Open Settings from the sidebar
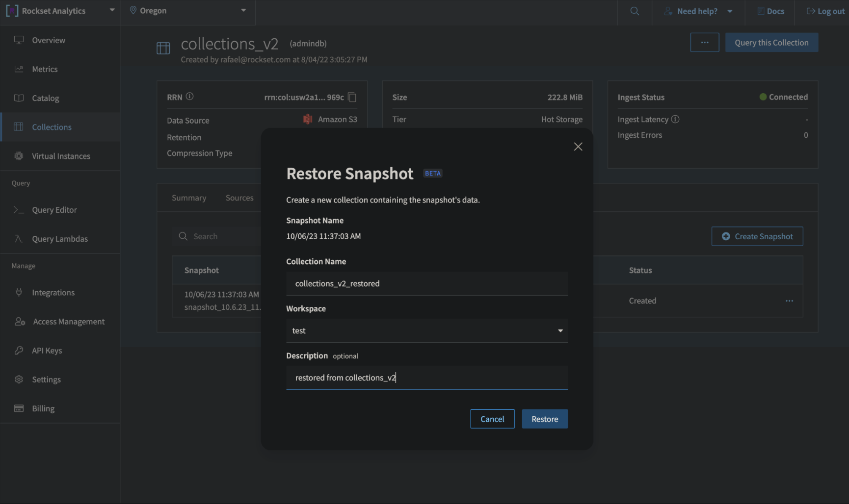Image resolution: width=849 pixels, height=504 pixels. click(x=60, y=379)
